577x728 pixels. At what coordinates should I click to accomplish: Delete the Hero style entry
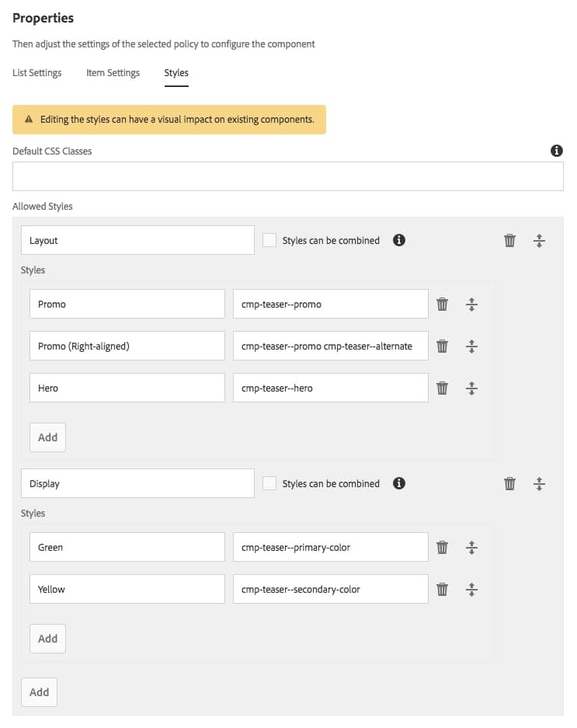coord(442,388)
